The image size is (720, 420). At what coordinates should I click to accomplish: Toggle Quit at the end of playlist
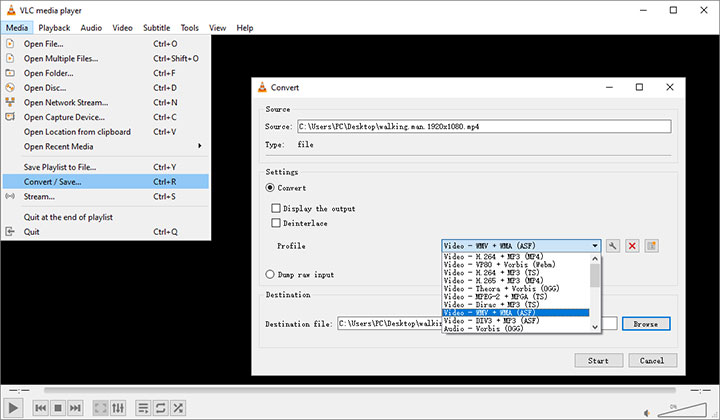click(x=106, y=217)
